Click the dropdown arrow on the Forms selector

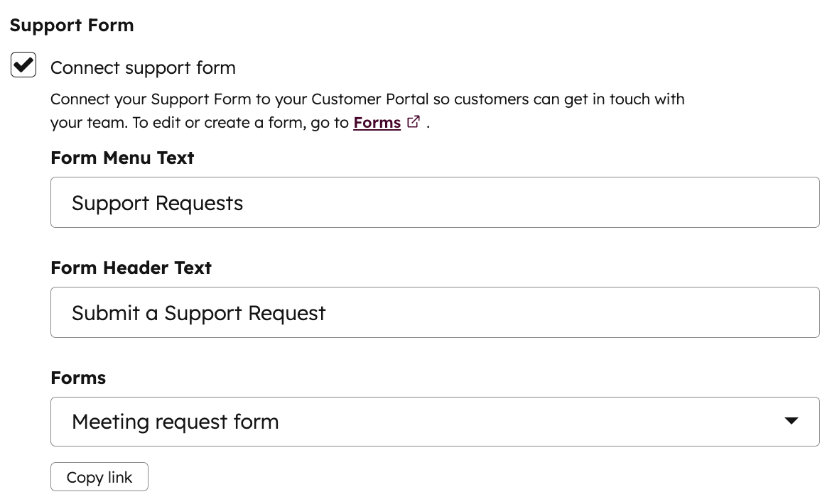coord(791,421)
